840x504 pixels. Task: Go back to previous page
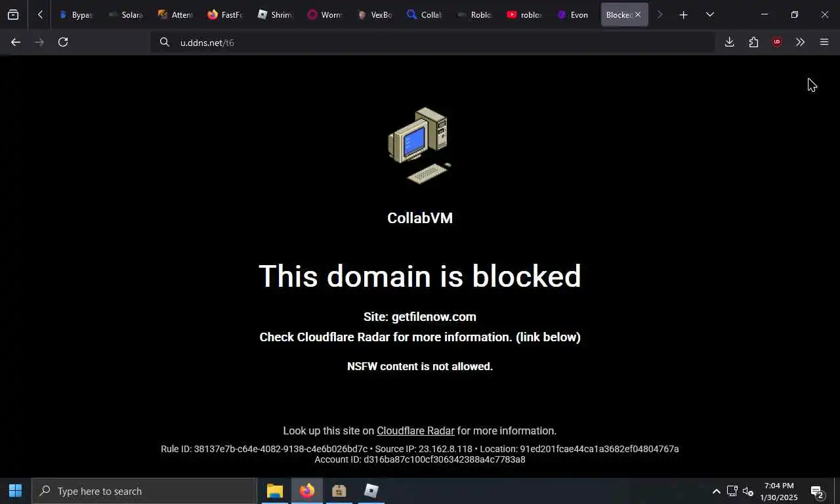16,42
